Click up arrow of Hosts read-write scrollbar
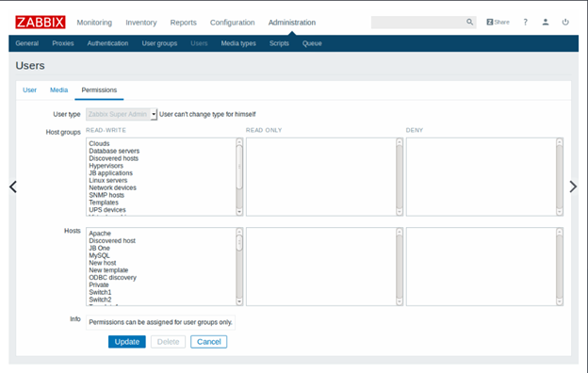The width and height of the screenshot is (588, 373). (239, 232)
